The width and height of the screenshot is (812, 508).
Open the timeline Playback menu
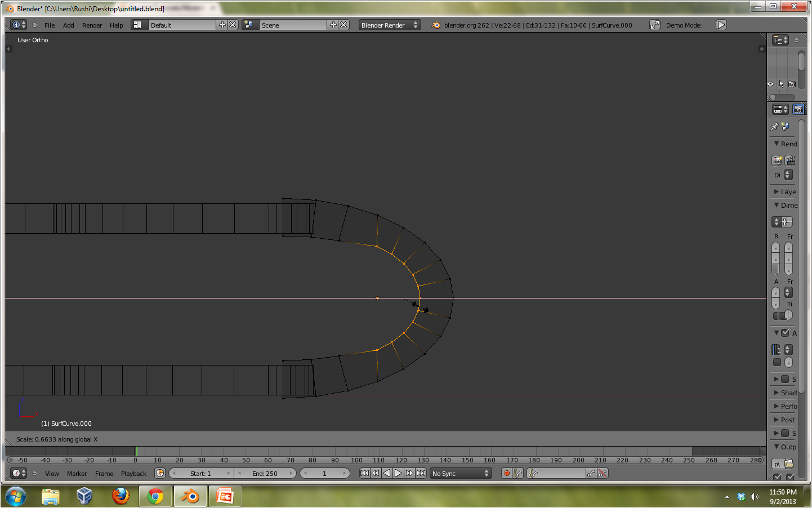pyautogui.click(x=133, y=474)
